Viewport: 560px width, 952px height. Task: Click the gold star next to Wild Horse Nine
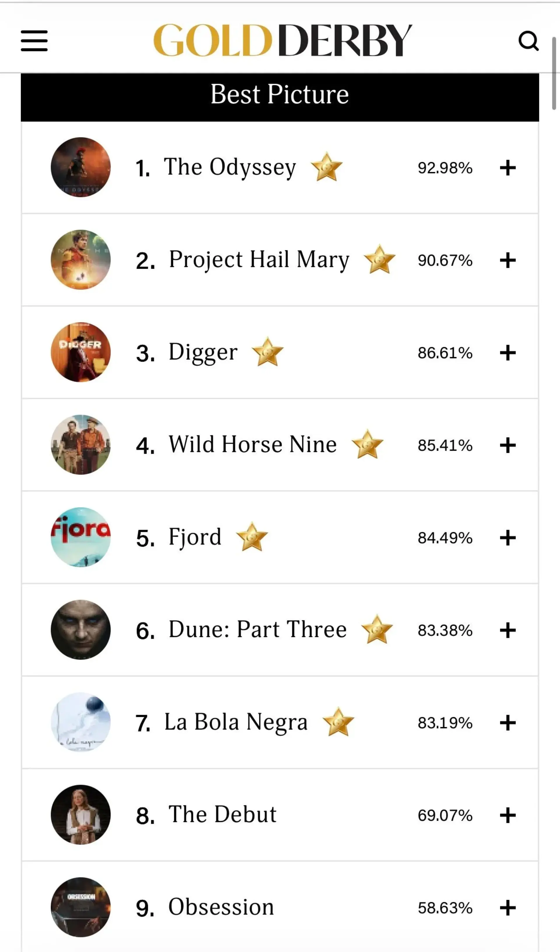tap(367, 444)
